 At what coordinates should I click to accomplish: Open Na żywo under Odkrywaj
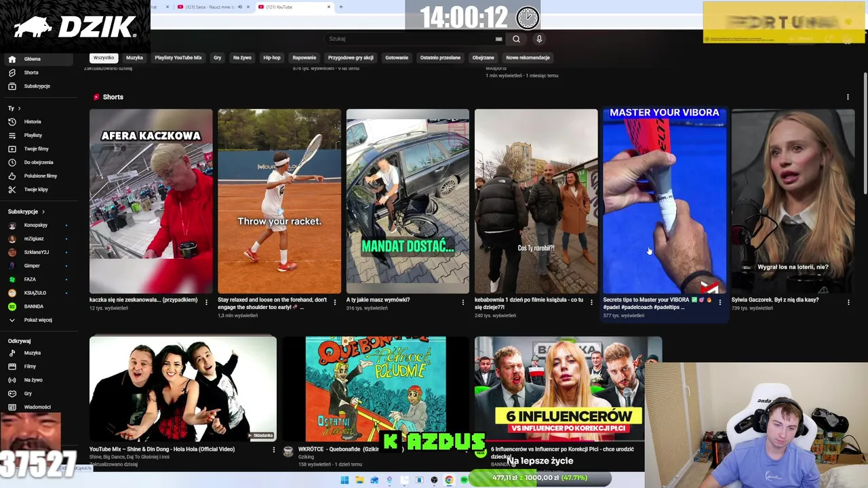[37, 380]
